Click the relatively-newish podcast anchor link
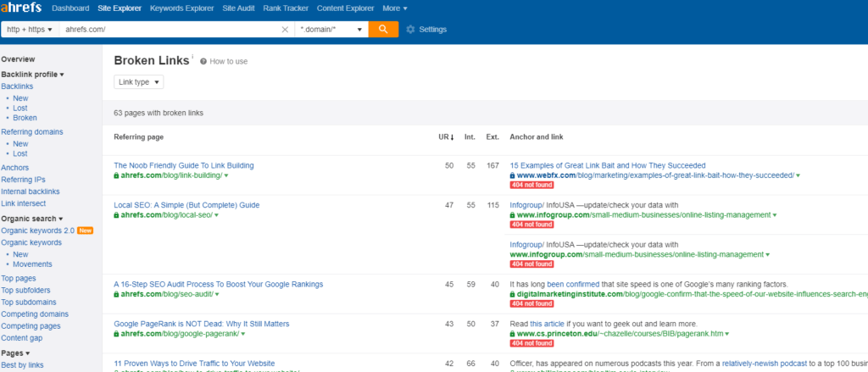Viewport: 868px width, 372px height. [x=764, y=364]
